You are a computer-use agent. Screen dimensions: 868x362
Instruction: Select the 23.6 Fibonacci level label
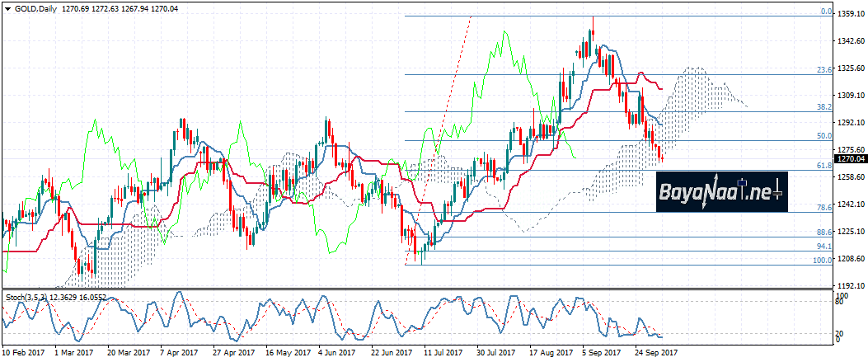[822, 70]
